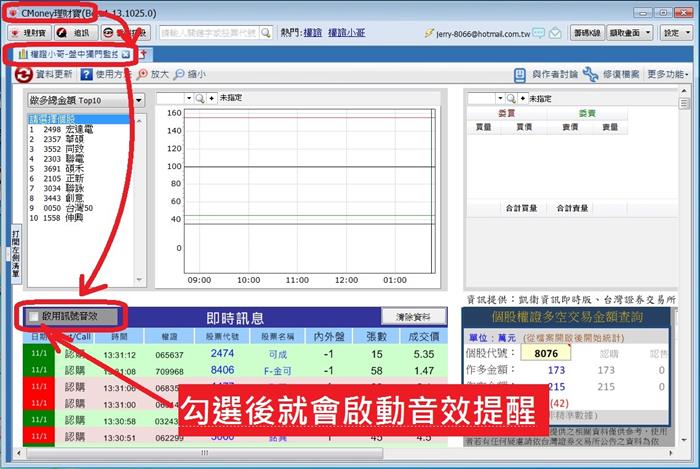Open the blue question mark 使用方法 help
The height and width of the screenshot is (469, 700).
86,74
